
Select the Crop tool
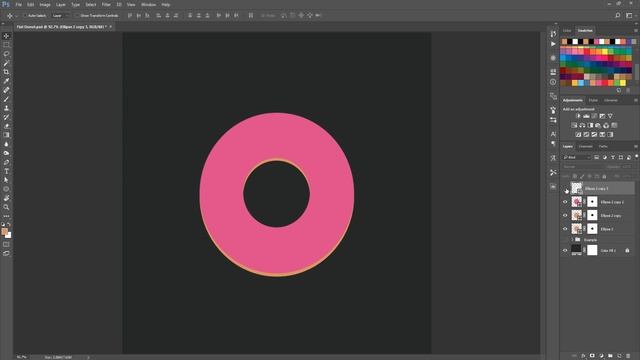6,72
